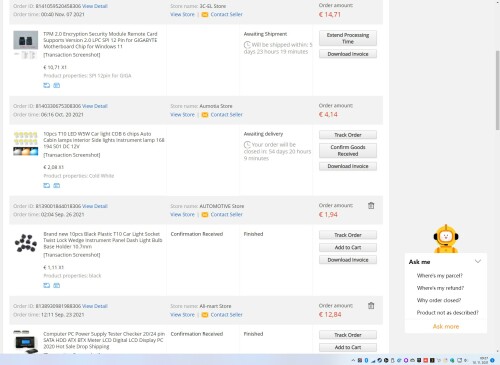Click View Store for 3C-EL Store
This screenshot has width=500, height=365.
pyautogui.click(x=182, y=14)
